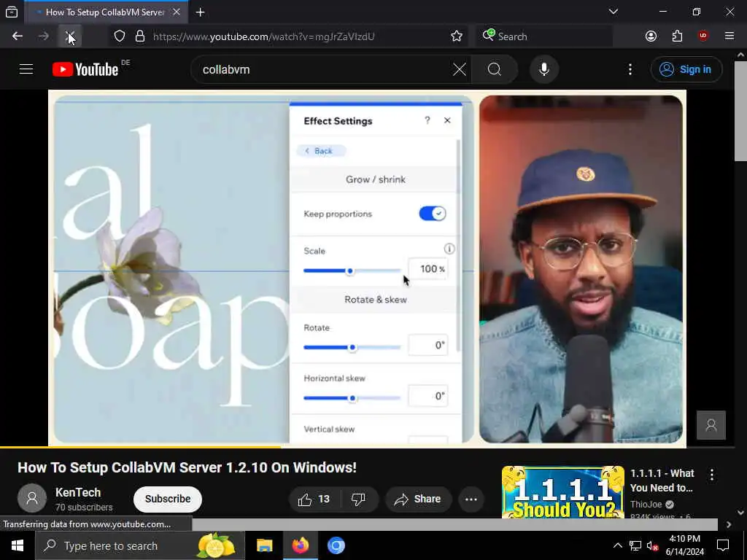Click the video title text

[187, 467]
